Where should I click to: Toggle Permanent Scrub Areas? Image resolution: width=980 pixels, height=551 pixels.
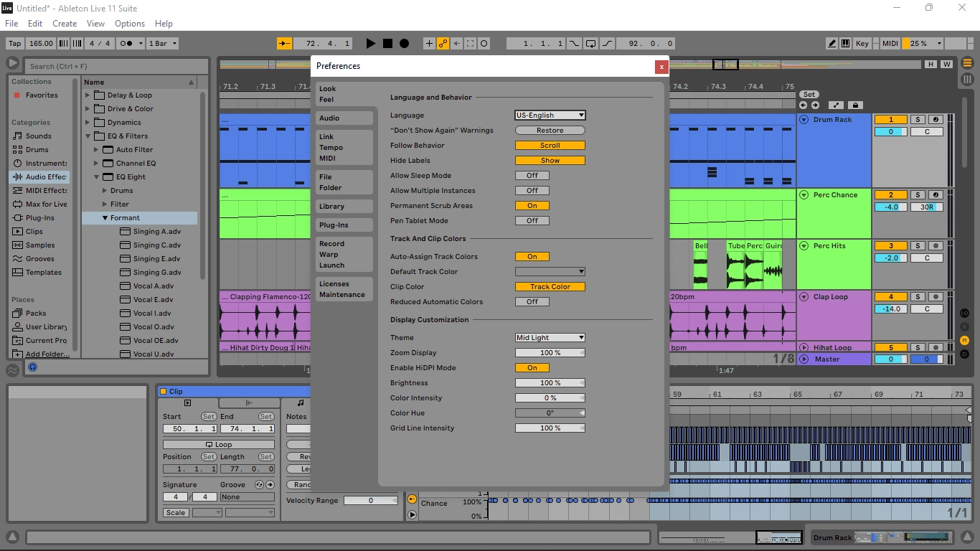532,206
